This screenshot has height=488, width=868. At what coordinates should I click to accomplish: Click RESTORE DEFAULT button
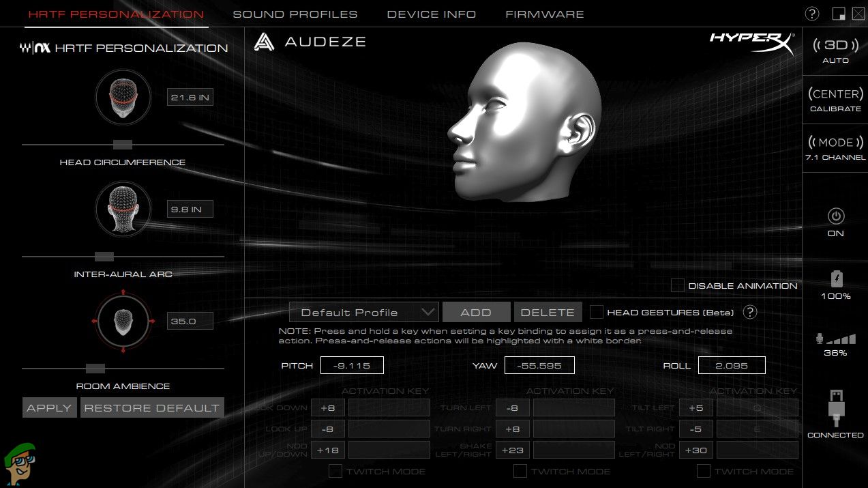(152, 407)
